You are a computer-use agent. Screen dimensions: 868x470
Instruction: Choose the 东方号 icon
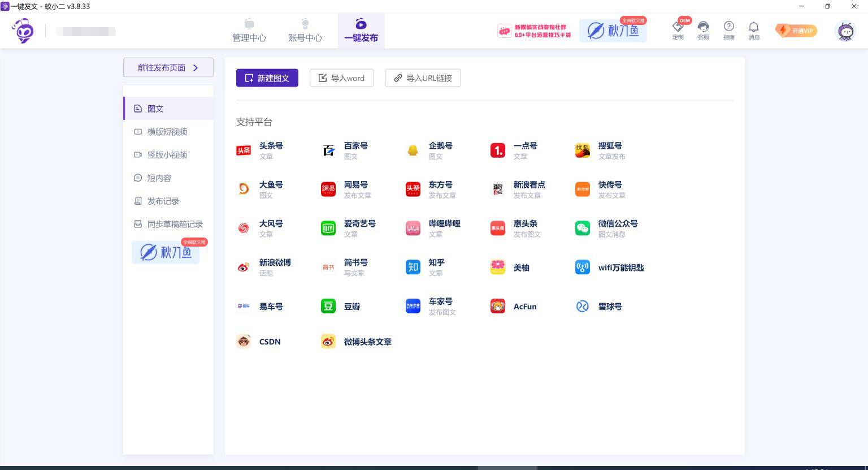413,189
